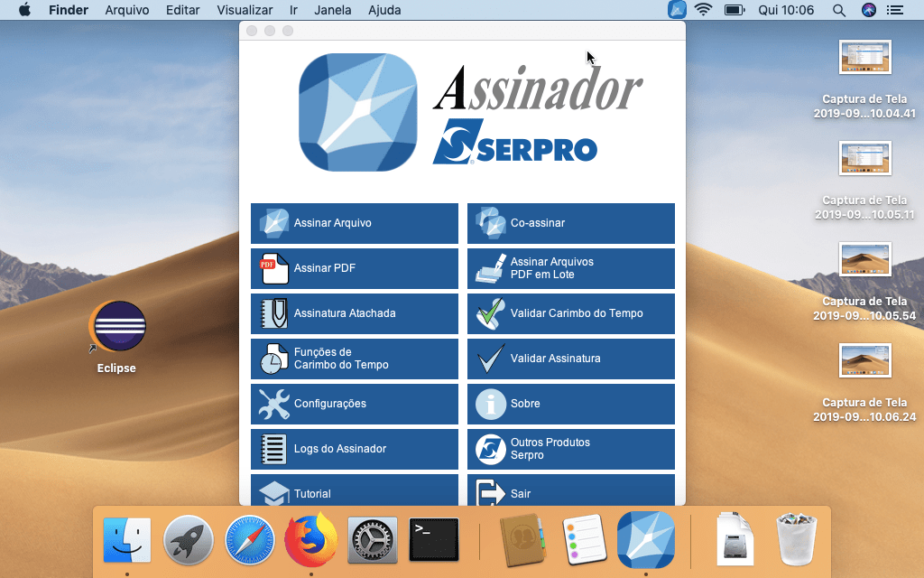
Task: Open Outros Produtos Serpro
Action: [x=570, y=449]
